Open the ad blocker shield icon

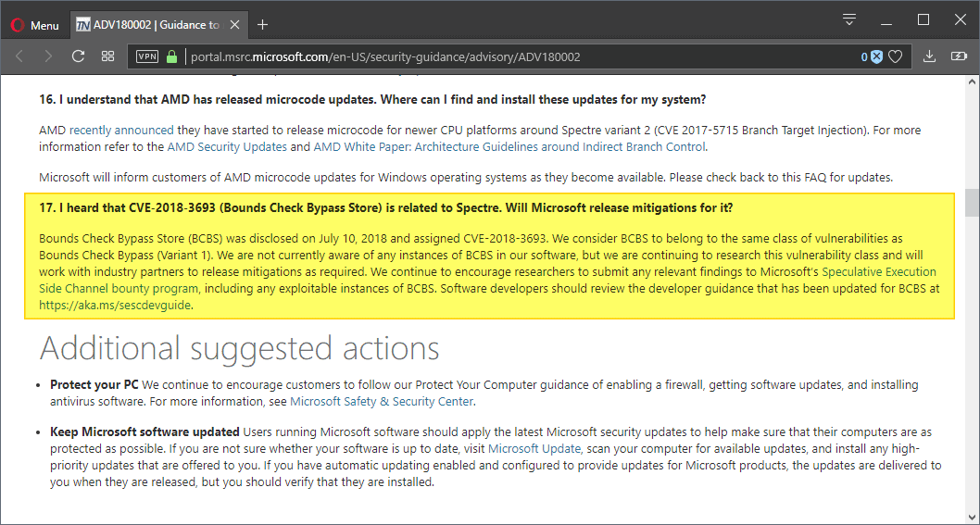coord(875,56)
